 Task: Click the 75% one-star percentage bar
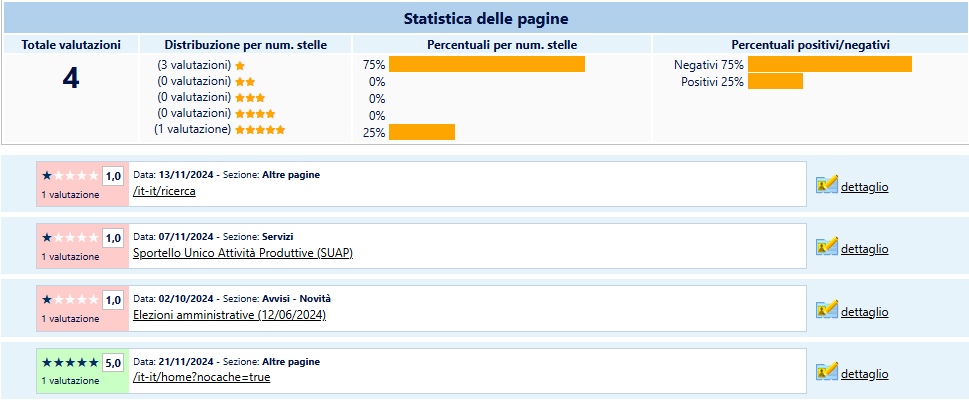click(x=486, y=64)
